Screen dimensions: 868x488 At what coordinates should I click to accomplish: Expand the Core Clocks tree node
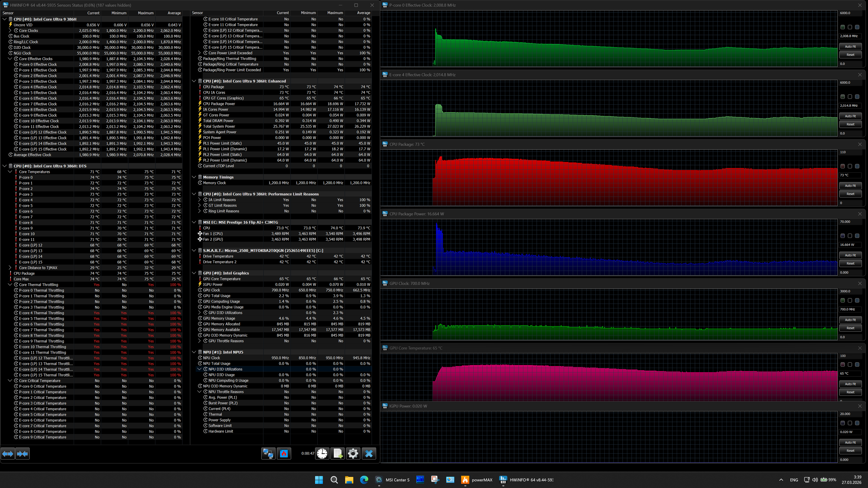coord(10,30)
